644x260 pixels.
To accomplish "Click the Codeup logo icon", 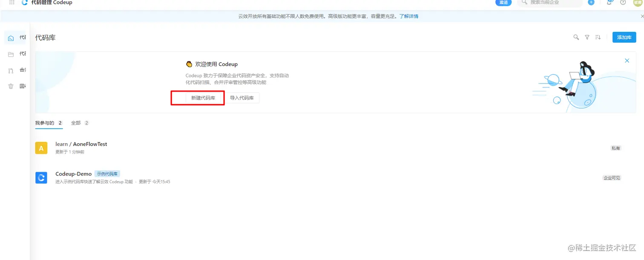I will [25, 2].
